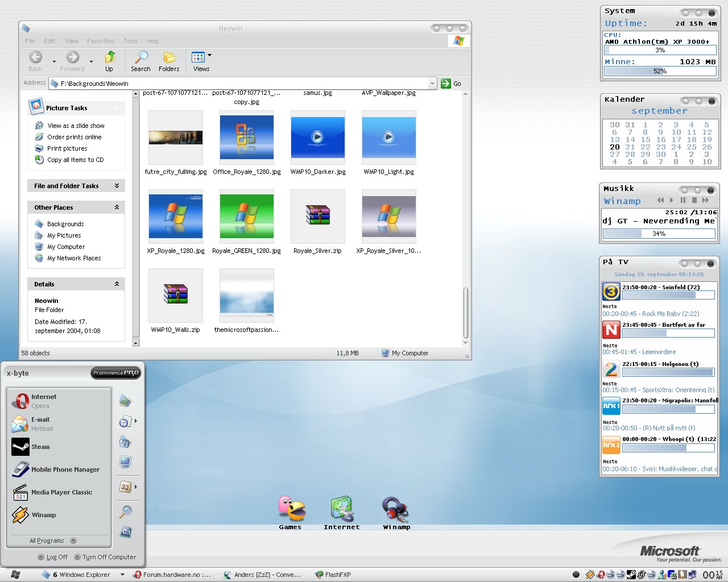Click the green Go arrow button

tap(446, 84)
